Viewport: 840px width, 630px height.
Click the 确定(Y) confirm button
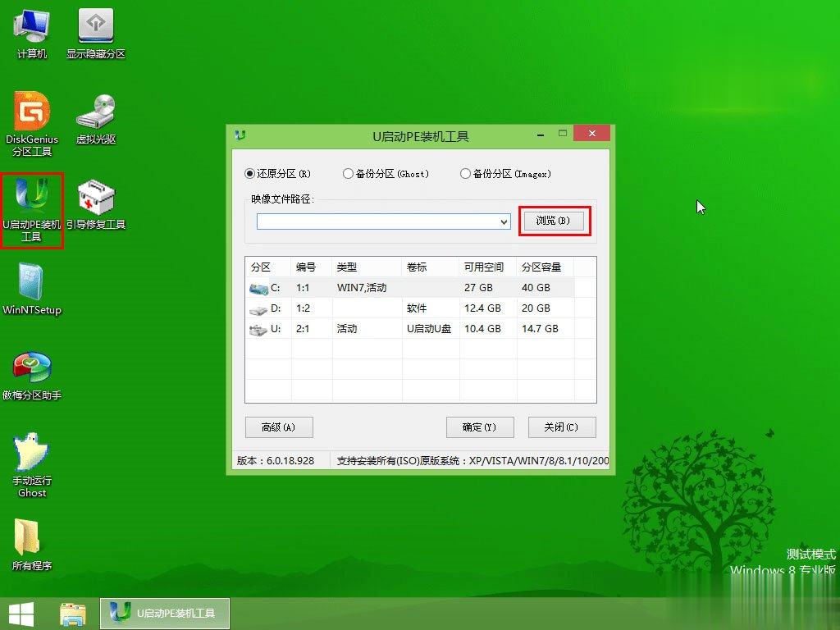pos(479,427)
